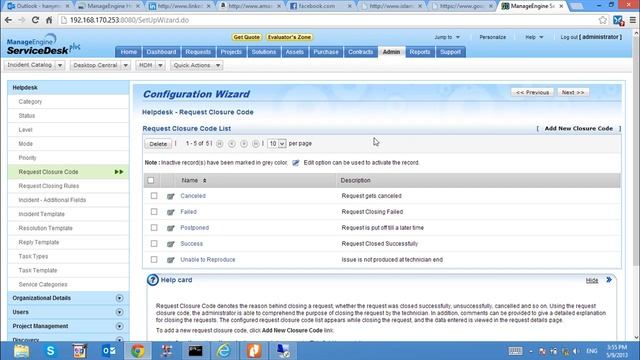This screenshot has width=640, height=360.
Task: Open the Unable to Reproduce closure code link
Action: click(x=208, y=260)
